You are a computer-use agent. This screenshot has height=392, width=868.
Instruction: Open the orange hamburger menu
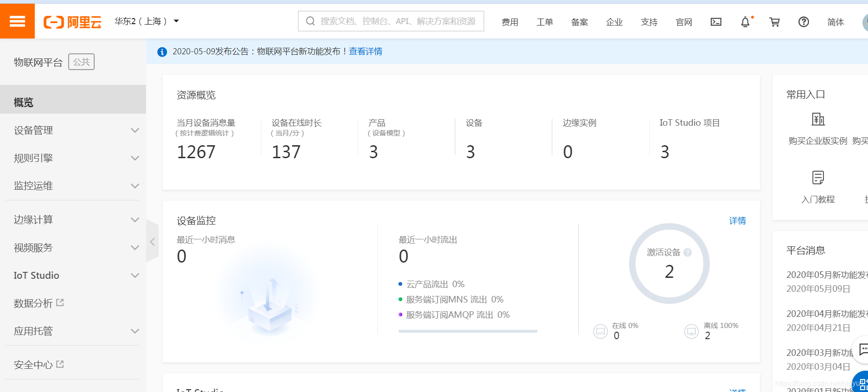pyautogui.click(x=17, y=21)
